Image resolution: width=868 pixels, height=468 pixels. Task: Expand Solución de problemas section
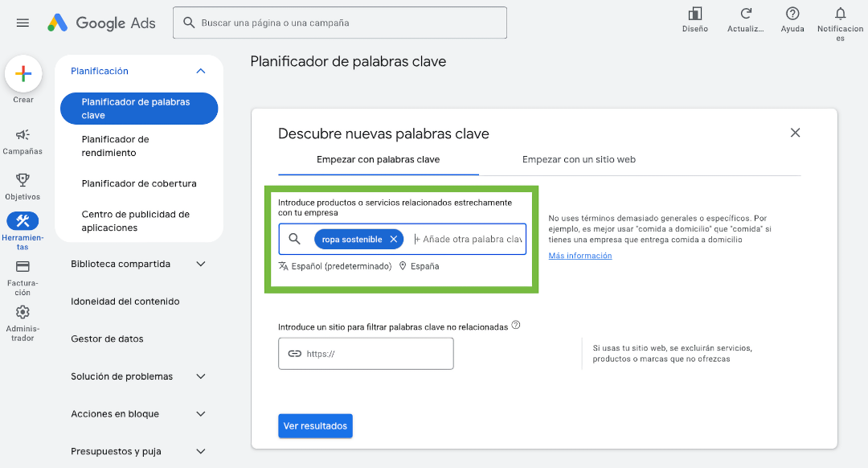[201, 376]
